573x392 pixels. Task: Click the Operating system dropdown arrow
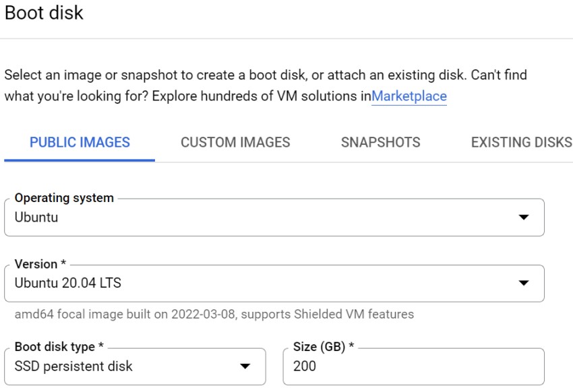tap(523, 218)
